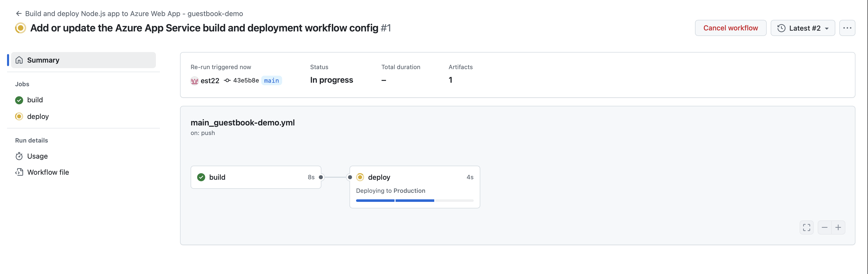868x274 pixels.
Task: Open the three-dots options menu
Action: click(847, 28)
